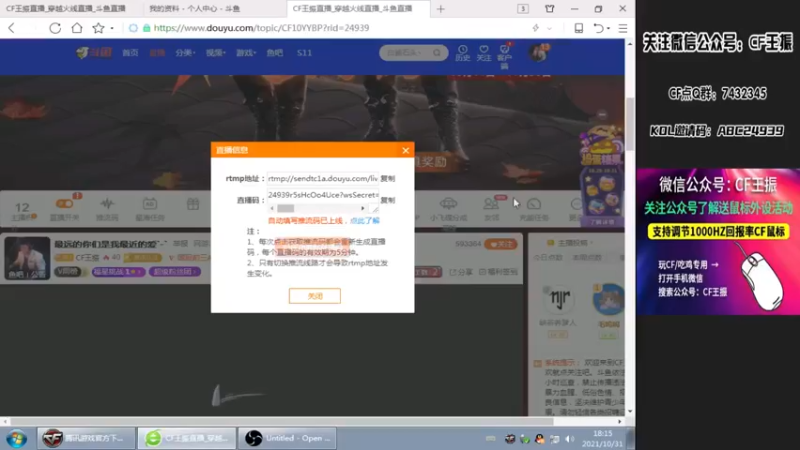This screenshot has width=800, height=450.
Task: Click the rtmp地址 text field
Action: [322, 179]
